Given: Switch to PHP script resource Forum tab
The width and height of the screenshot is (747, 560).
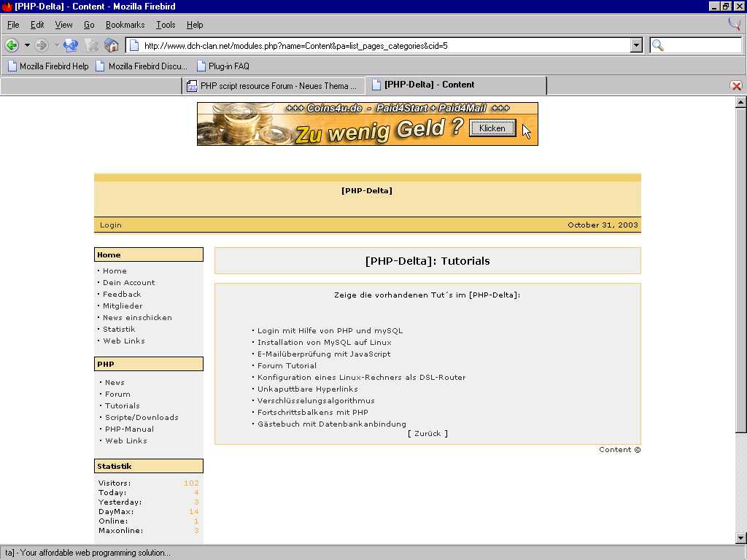Looking at the screenshot, I should pyautogui.click(x=273, y=86).
